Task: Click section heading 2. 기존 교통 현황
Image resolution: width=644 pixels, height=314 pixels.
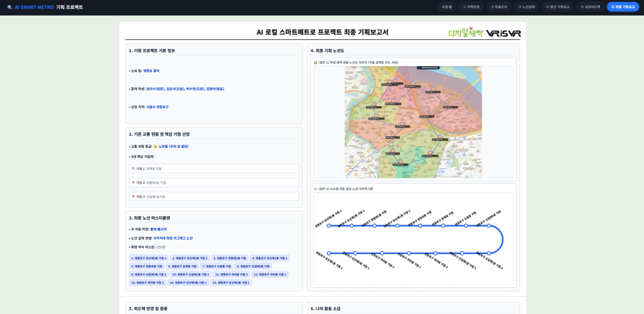Action: [x=159, y=134]
